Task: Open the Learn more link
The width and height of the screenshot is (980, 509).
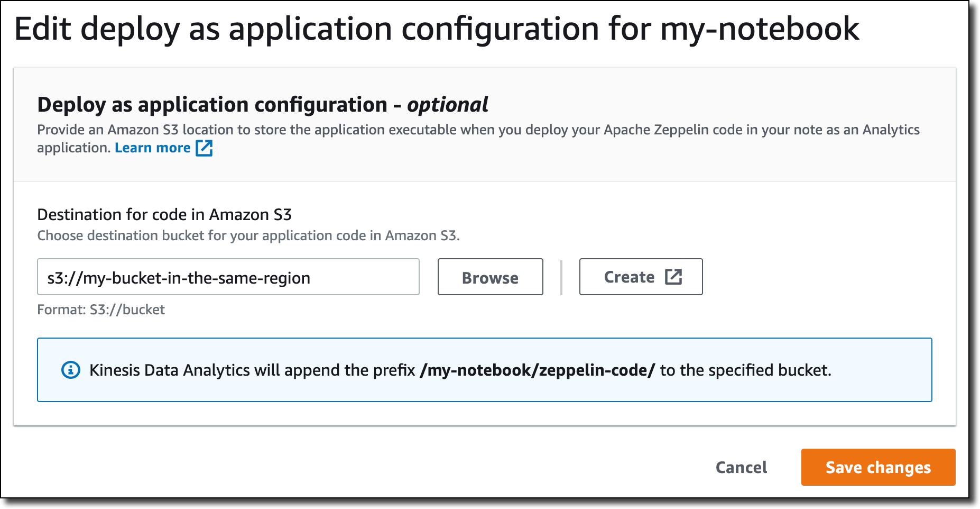Action: pyautogui.click(x=152, y=148)
